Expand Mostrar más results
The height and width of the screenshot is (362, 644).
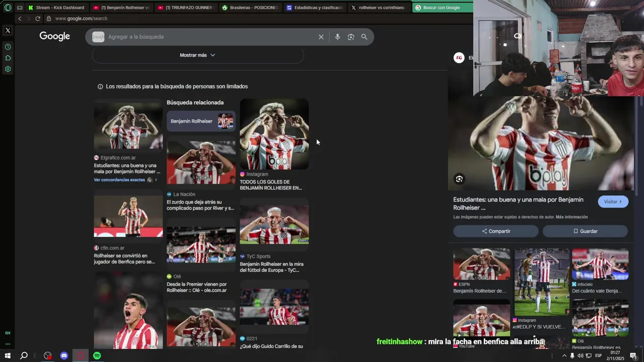click(198, 55)
